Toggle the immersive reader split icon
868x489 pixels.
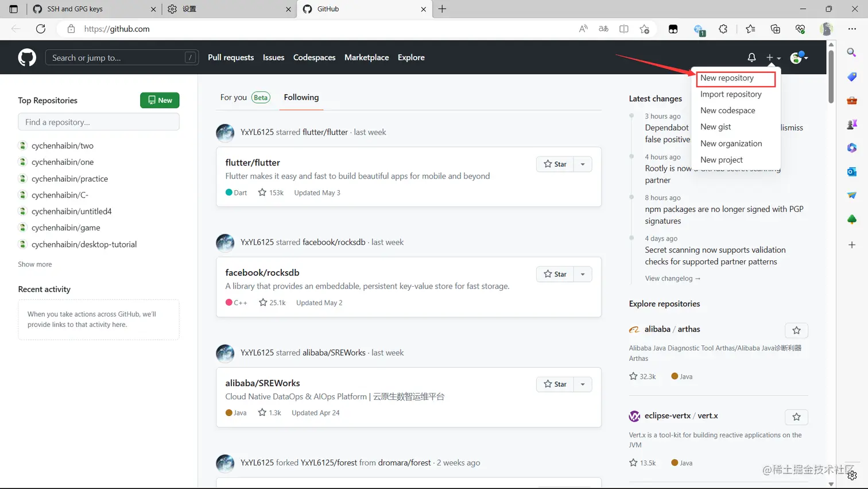[x=624, y=29]
